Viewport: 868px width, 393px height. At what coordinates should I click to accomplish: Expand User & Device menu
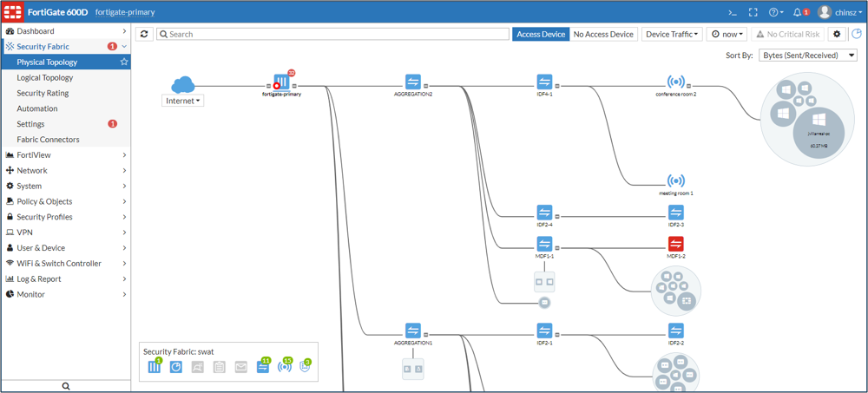tap(66, 248)
